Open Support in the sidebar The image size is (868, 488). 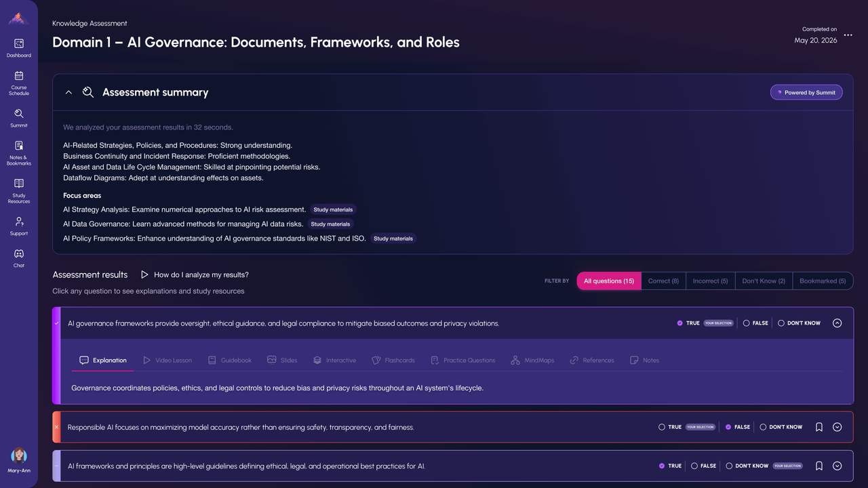point(19,226)
